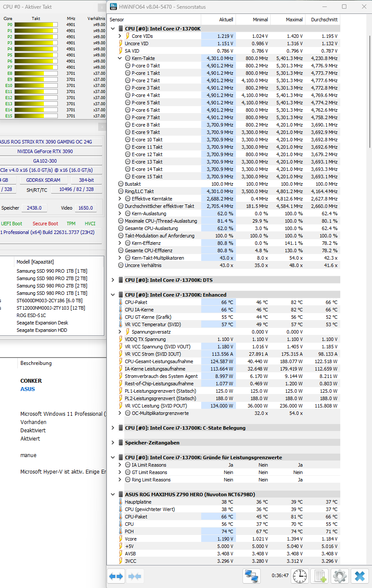
Task: Expand the Speicher-Zeitangaben section
Action: [x=113, y=443]
